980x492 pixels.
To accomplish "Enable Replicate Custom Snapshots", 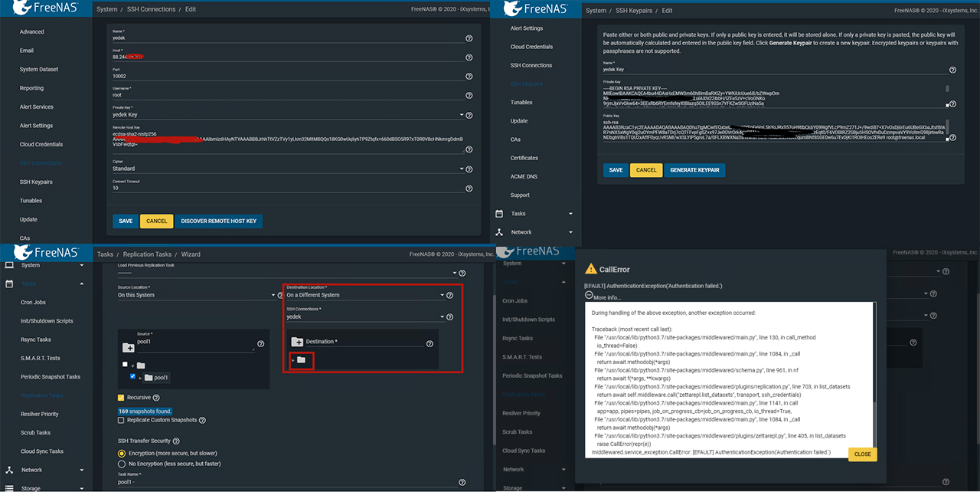I will pos(121,420).
